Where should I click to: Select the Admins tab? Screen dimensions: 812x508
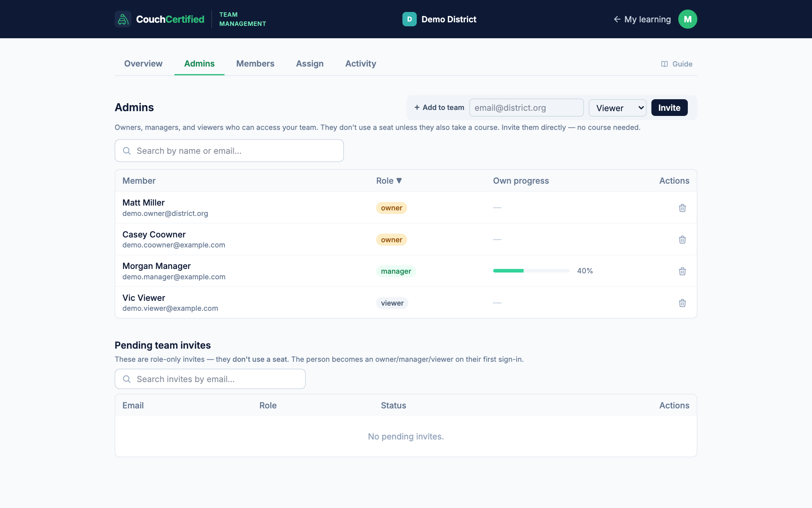[199, 64]
